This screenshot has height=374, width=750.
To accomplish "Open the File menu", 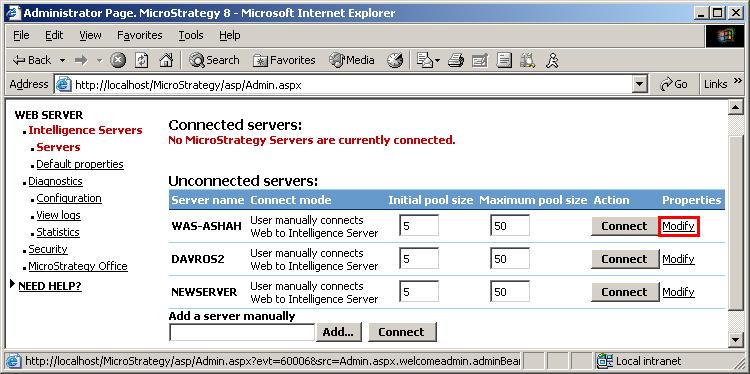I will click(x=21, y=35).
